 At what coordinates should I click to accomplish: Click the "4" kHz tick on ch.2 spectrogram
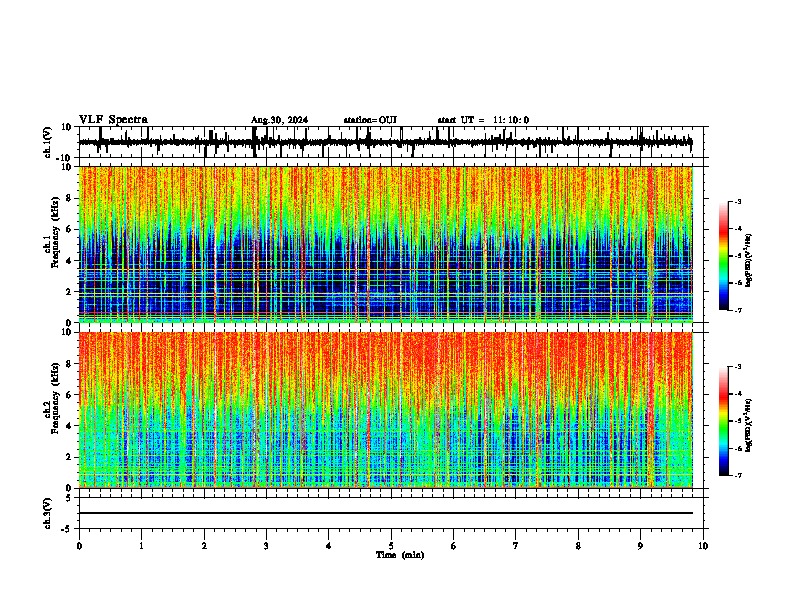69,426
